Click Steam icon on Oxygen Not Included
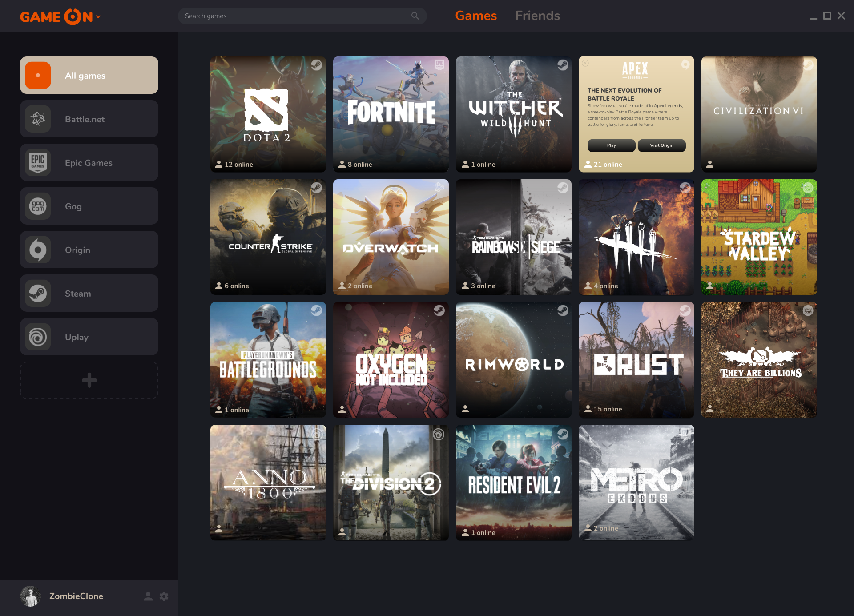The width and height of the screenshot is (854, 616). [439, 310]
